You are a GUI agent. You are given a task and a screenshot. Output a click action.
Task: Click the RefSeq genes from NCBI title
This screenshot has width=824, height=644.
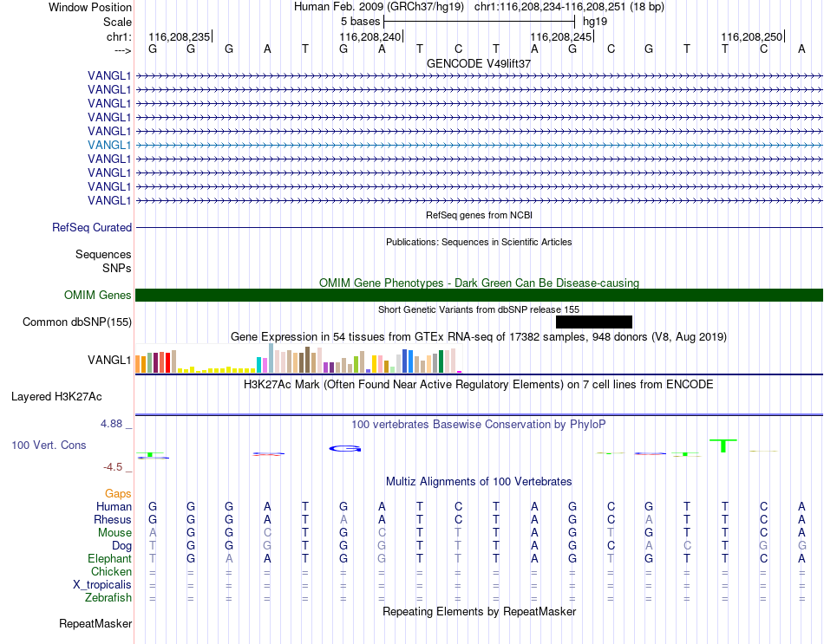479,215
